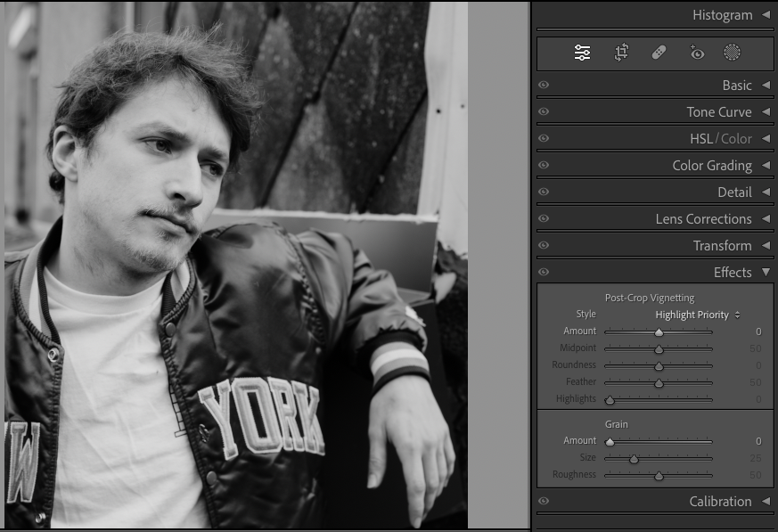Expand the Color Grading panel
Viewport: 778px width, 532px height.
point(766,166)
